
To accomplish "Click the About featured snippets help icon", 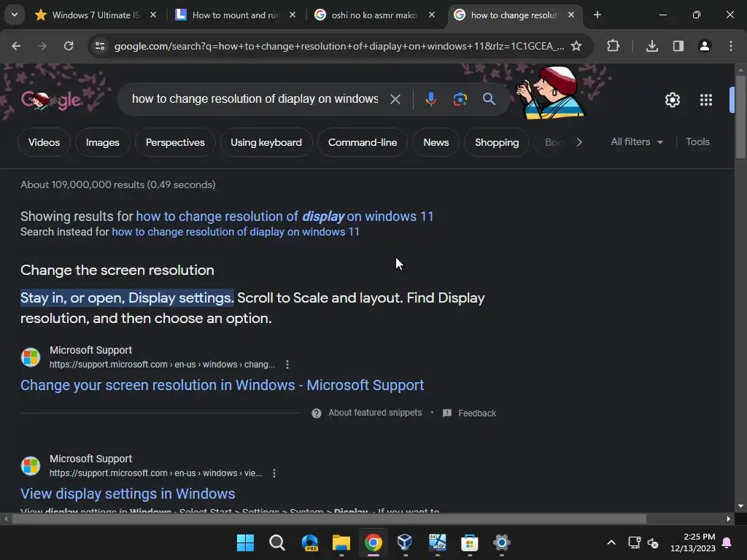I will coord(317,413).
